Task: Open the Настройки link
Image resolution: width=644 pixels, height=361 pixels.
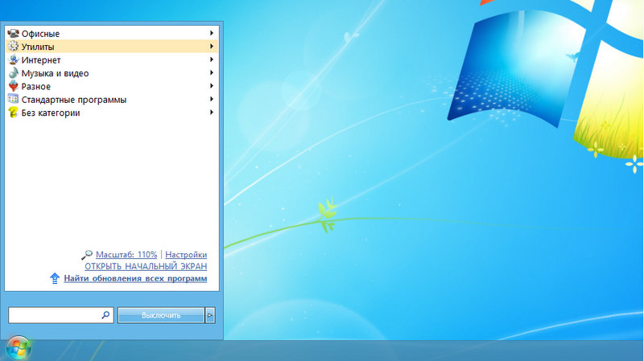Action: tap(186, 255)
